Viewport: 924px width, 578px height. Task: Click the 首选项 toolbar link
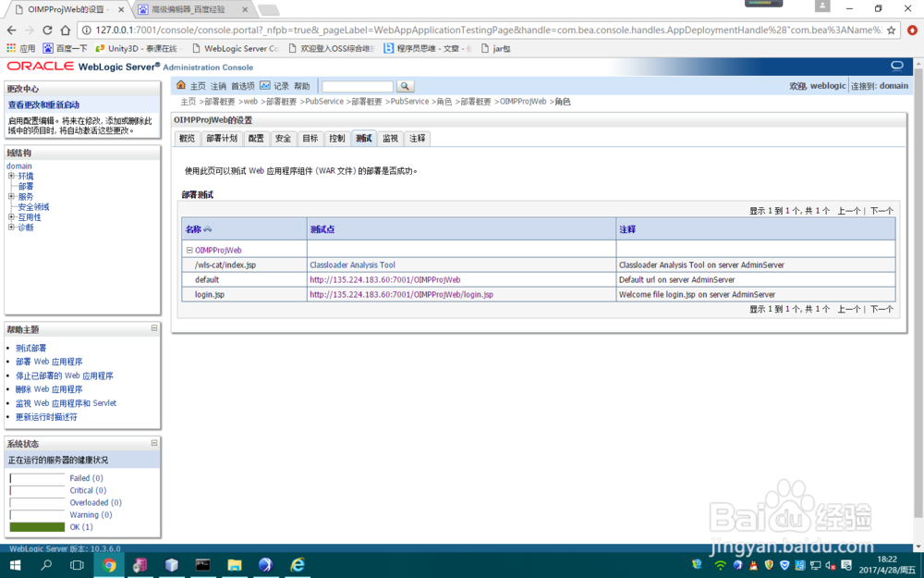[242, 86]
